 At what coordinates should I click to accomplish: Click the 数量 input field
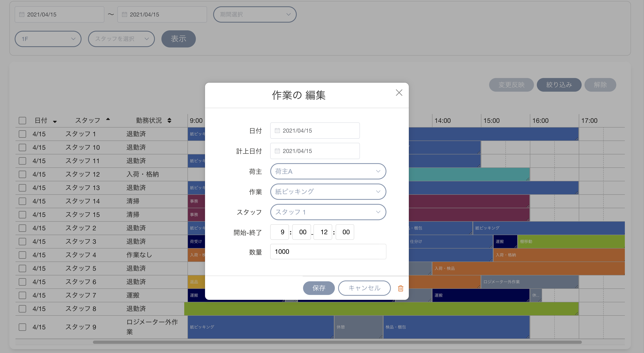coord(328,252)
